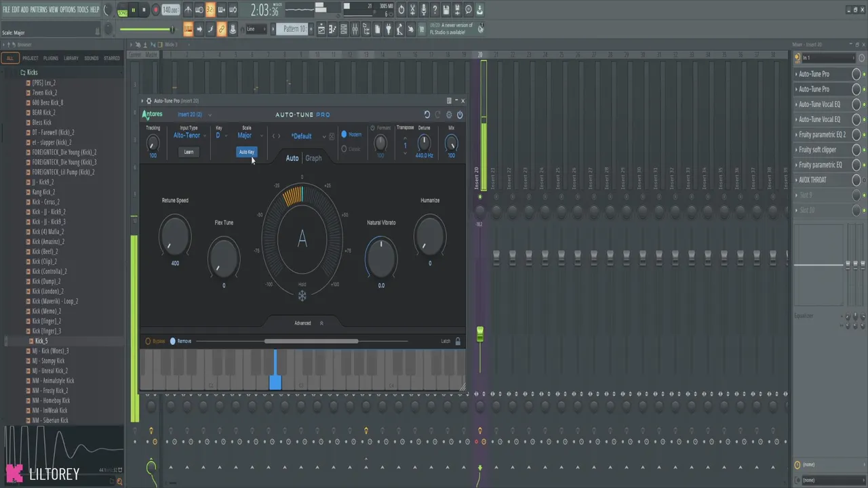Adjust the main volume green slider

(146, 29)
